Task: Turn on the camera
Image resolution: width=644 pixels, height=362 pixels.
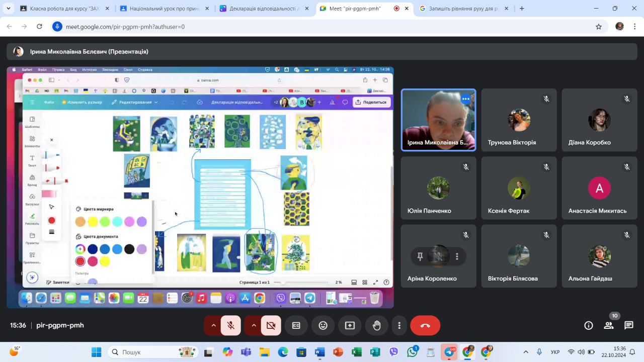Action: coord(271,326)
